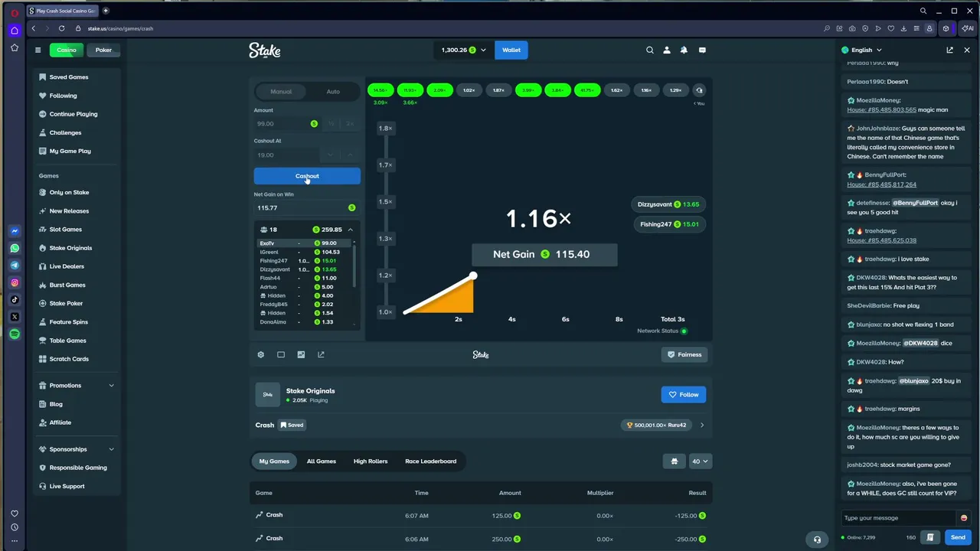Viewport: 980px width, 551px height.
Task: Open live support headset bubble
Action: tap(817, 540)
